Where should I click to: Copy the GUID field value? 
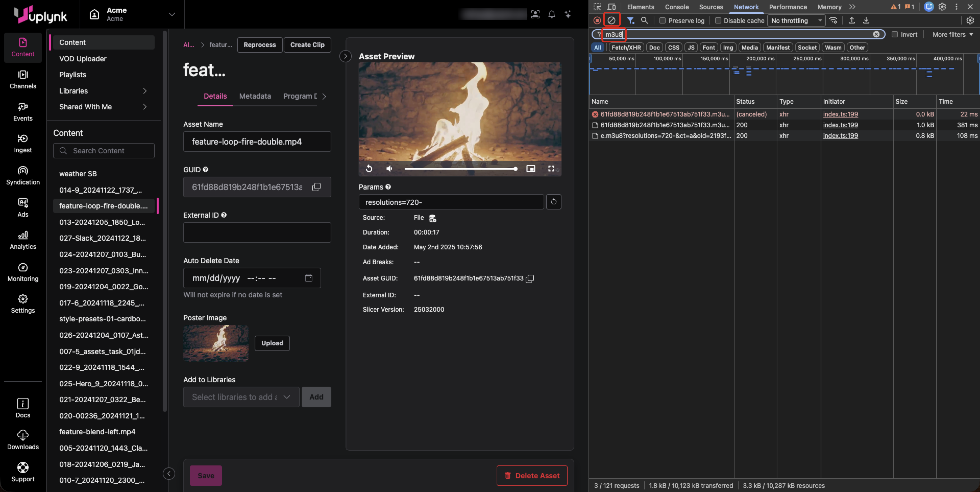coord(316,187)
